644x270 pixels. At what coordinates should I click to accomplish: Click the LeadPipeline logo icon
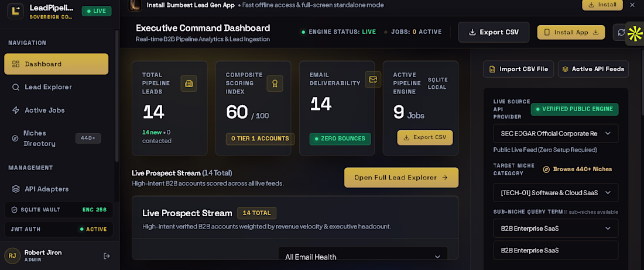16,11
